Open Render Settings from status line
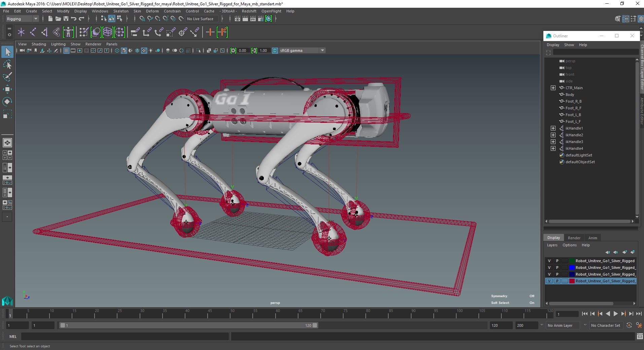The image size is (644, 350). click(261, 19)
